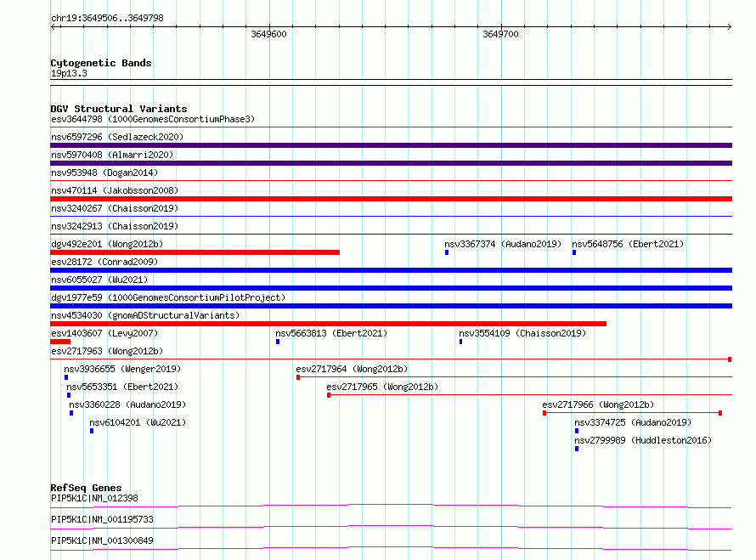Select the DGV Structural Variants heading

[119, 109]
